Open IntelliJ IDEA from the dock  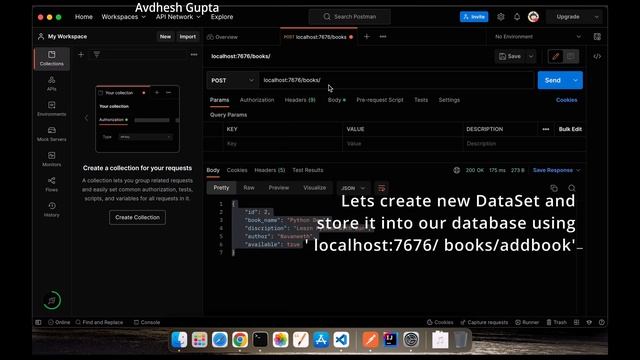tap(390, 340)
